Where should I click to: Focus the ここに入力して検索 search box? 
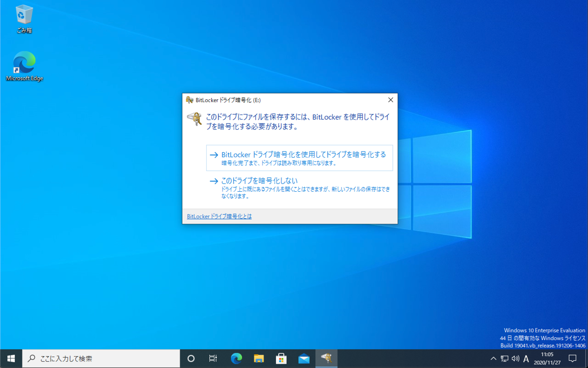101,358
